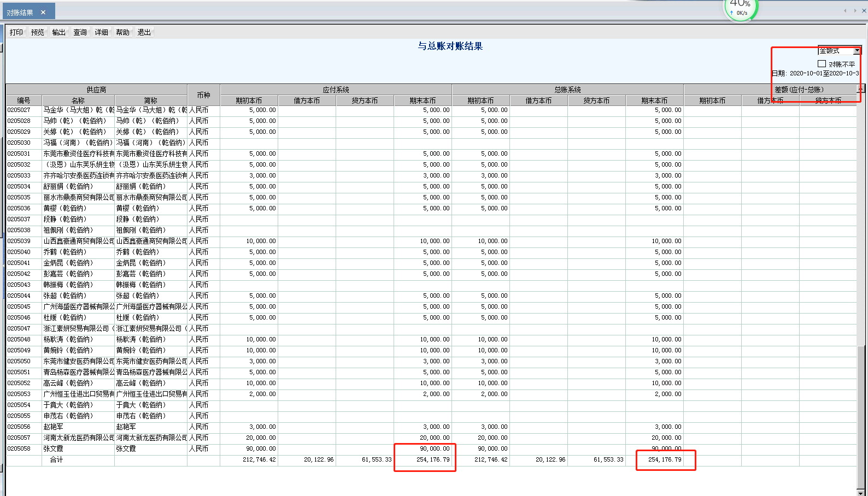The image size is (868, 496).
Task: Click 输出 to export results
Action: pyautogui.click(x=58, y=32)
